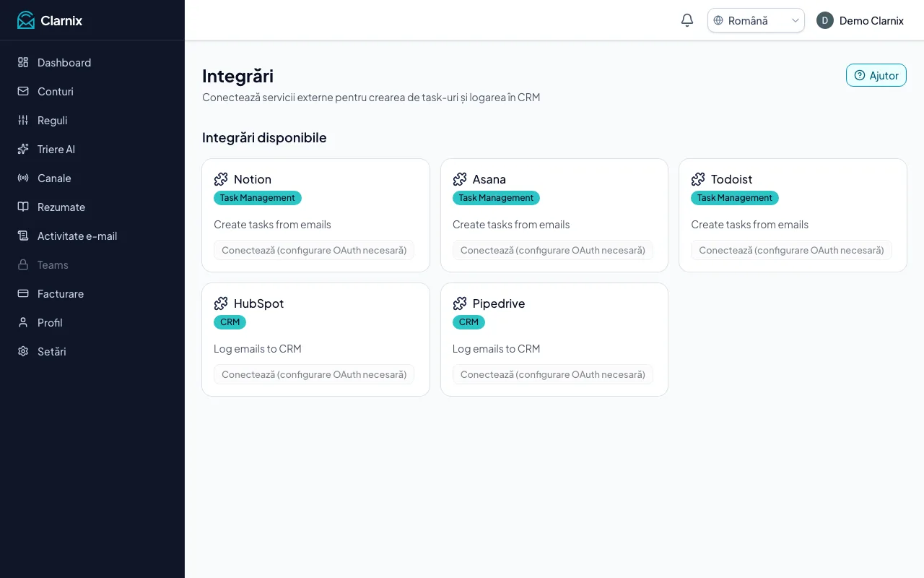Click the Teams lock icon
Viewport: 924px width, 578px height.
[23, 264]
